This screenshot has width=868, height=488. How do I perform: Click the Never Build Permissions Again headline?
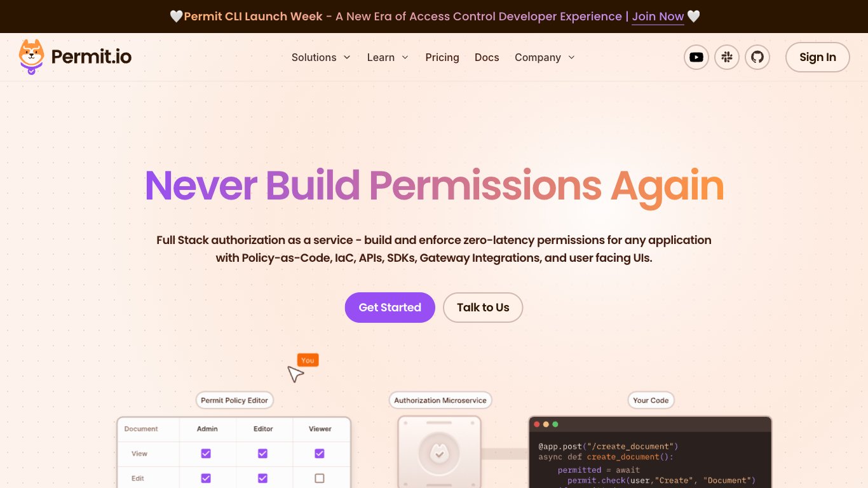(434, 186)
